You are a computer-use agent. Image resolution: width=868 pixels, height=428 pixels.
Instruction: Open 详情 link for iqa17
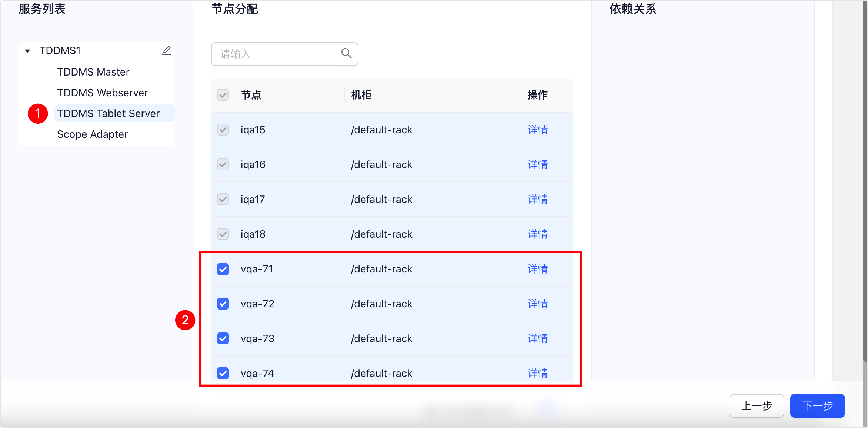click(538, 199)
